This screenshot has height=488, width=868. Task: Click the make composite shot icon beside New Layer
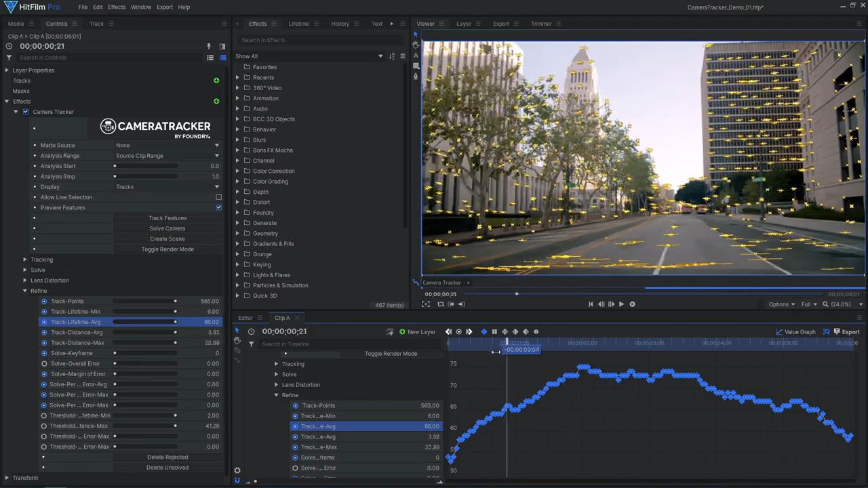pos(390,331)
